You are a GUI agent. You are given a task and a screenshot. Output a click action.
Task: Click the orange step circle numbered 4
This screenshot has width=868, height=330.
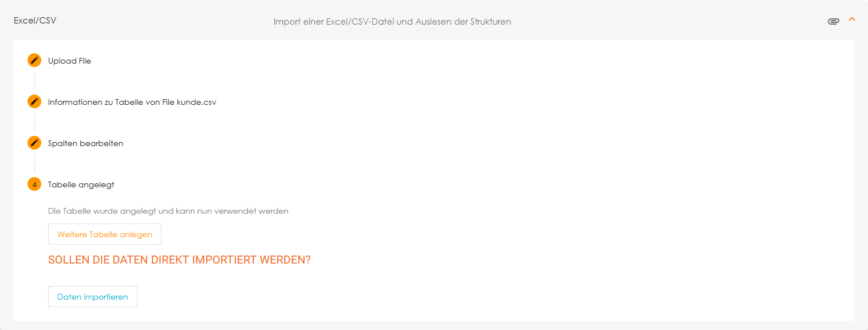(34, 184)
